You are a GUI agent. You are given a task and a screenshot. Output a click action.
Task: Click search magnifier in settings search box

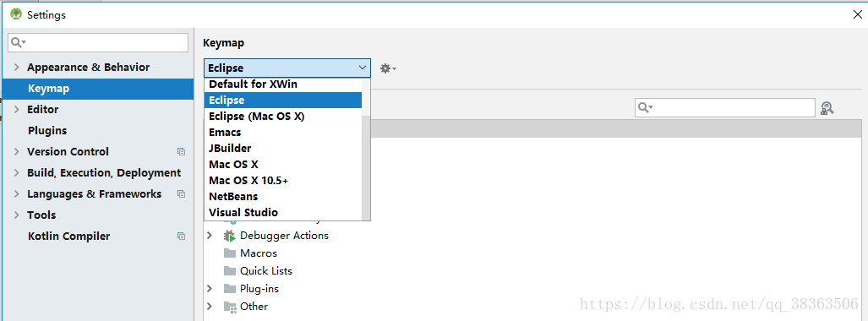(x=19, y=42)
